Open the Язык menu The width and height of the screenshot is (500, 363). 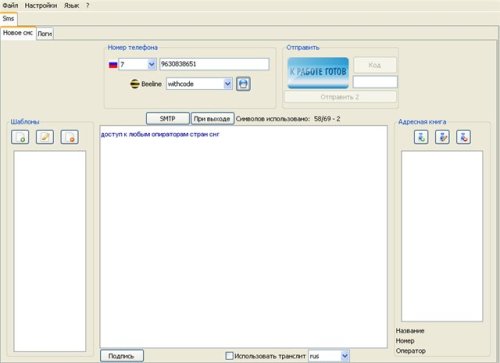tap(71, 5)
